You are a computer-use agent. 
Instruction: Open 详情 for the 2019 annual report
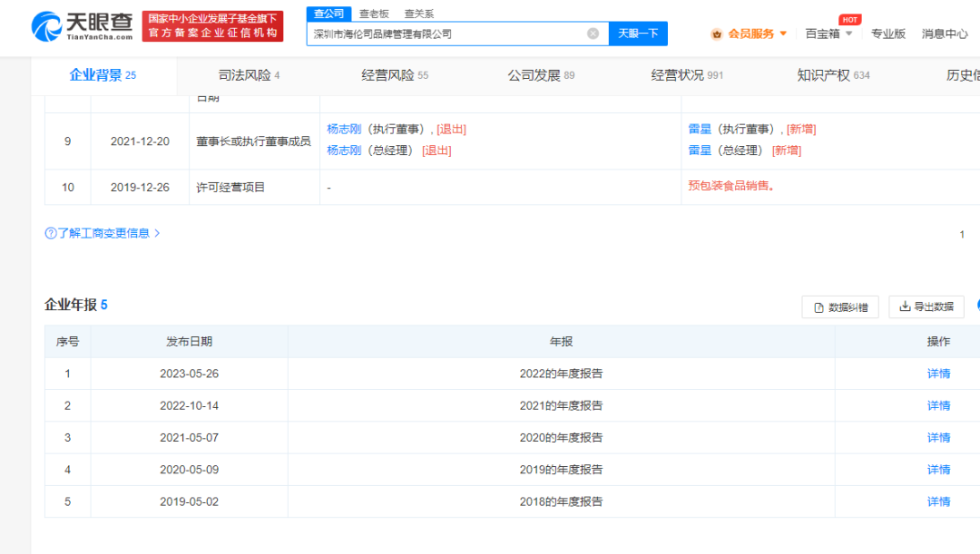pos(939,470)
